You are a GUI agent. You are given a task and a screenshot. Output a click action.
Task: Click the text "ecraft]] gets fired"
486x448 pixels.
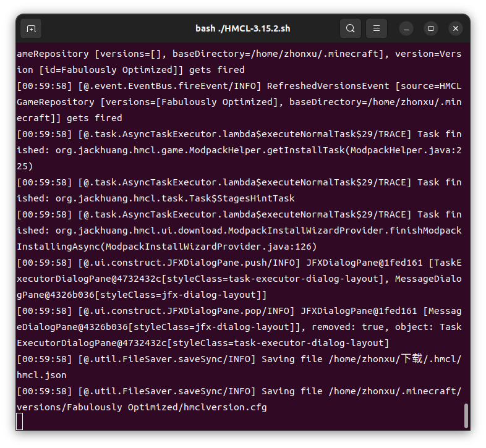pyautogui.click(x=69, y=118)
